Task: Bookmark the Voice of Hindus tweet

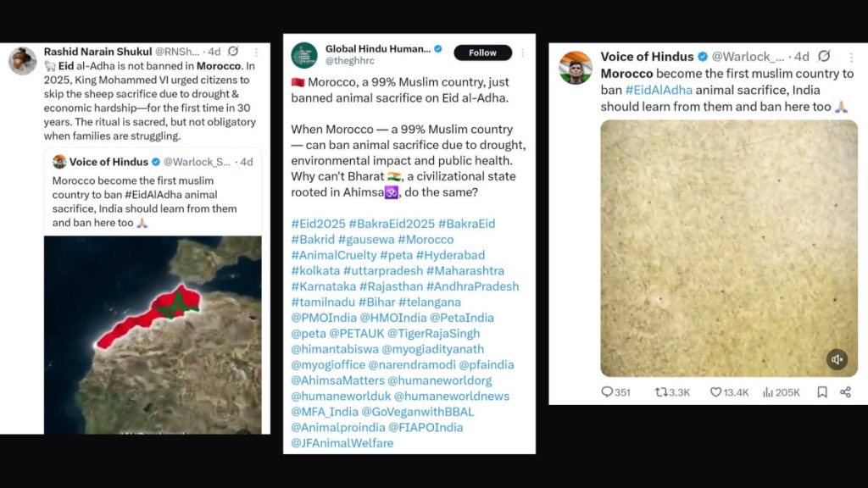Action: (822, 392)
